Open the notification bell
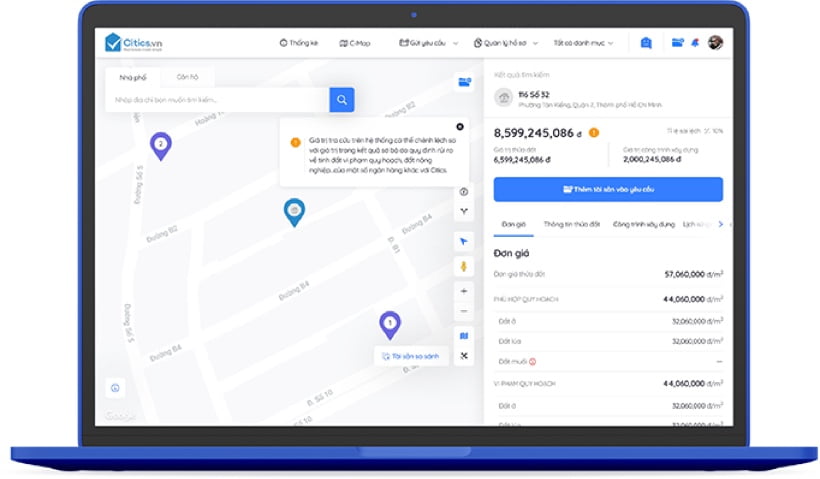This screenshot has height=479, width=820. click(695, 43)
